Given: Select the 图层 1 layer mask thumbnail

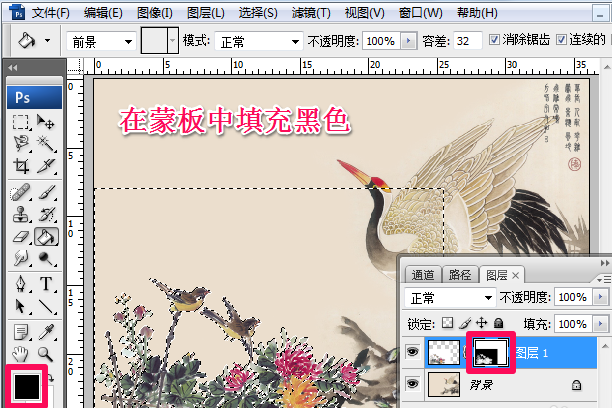Looking at the screenshot, I should point(491,353).
